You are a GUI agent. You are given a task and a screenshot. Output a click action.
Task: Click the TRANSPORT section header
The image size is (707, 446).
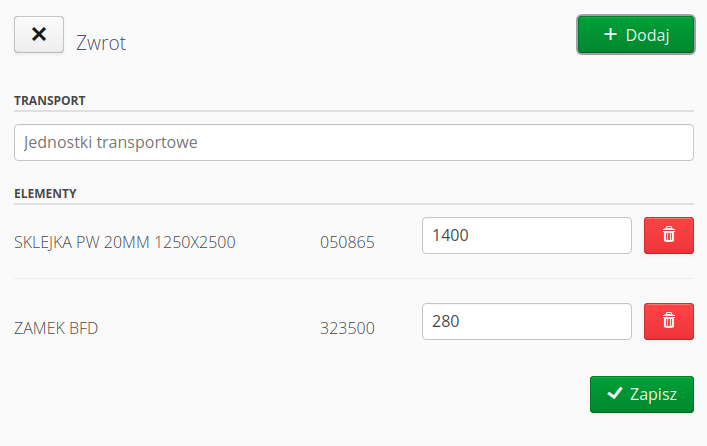(49, 100)
